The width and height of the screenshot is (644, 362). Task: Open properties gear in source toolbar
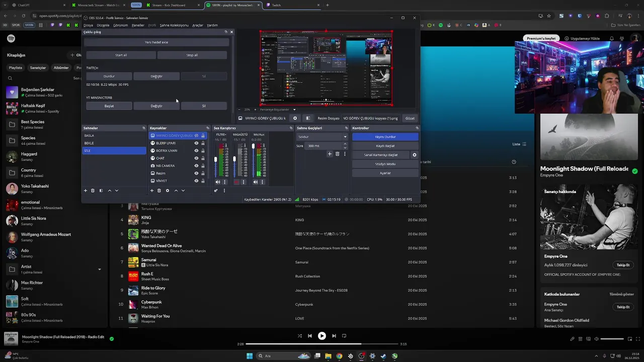click(x=295, y=118)
